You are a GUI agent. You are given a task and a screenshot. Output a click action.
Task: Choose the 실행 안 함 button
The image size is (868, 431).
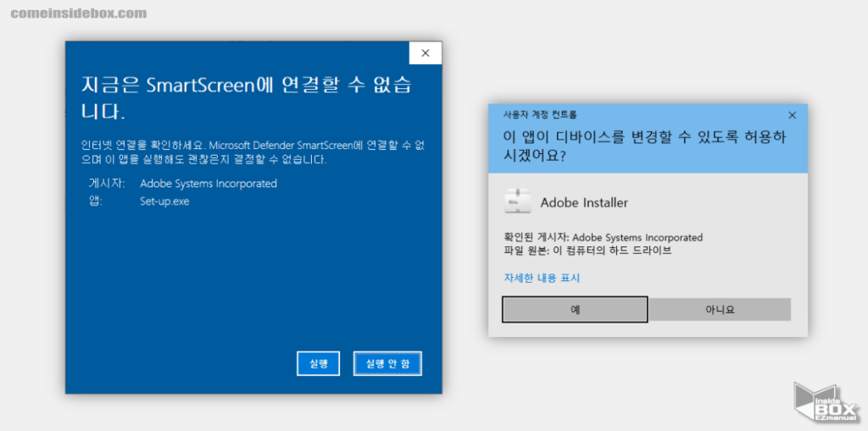click(387, 363)
